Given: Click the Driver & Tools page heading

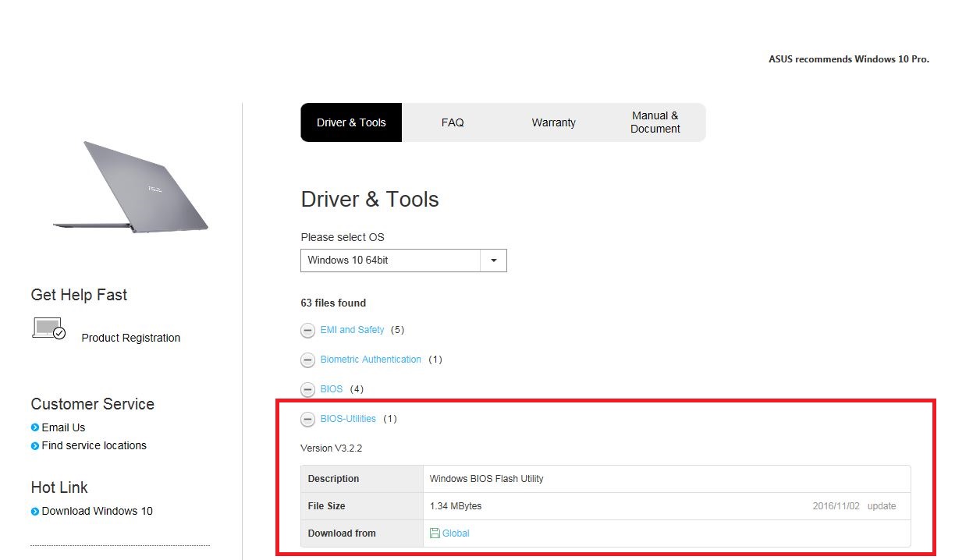Looking at the screenshot, I should [x=370, y=200].
